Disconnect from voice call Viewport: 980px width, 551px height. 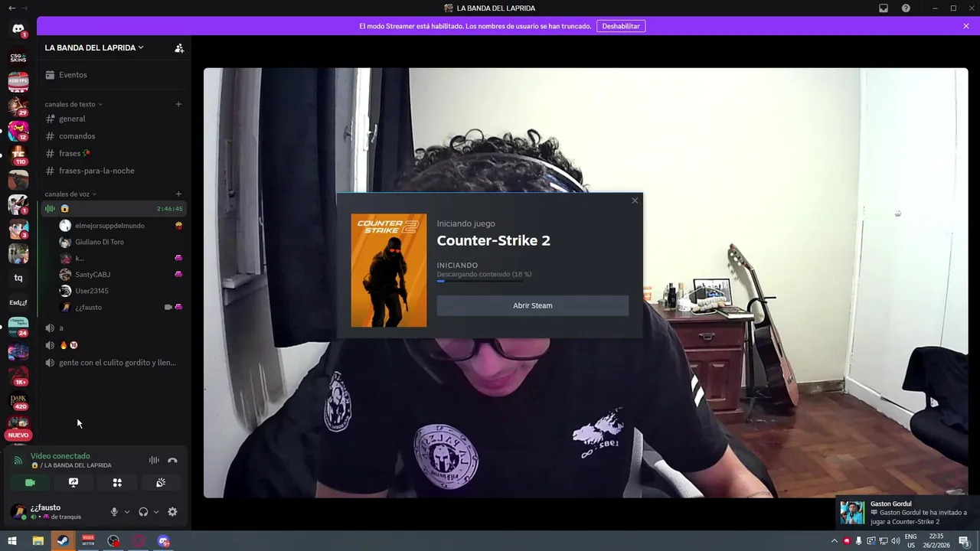pos(172,460)
